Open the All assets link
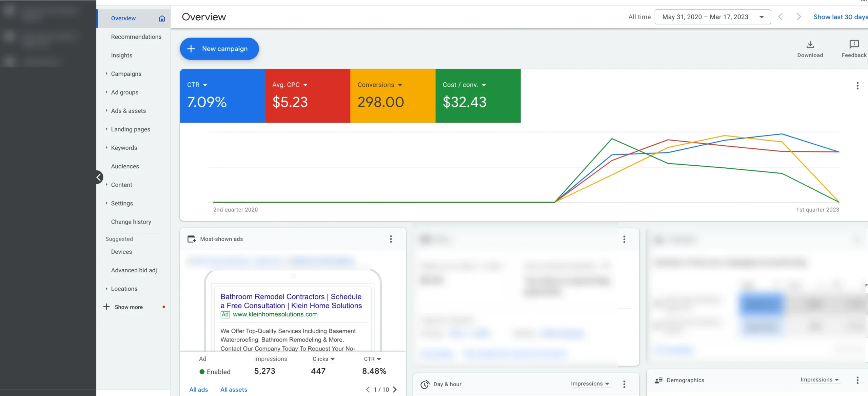868x396 pixels. [x=234, y=390]
